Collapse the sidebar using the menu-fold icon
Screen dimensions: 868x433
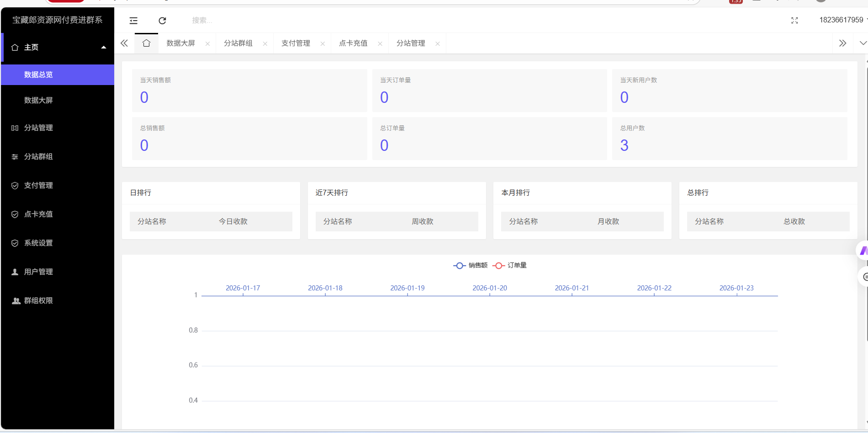pos(133,21)
